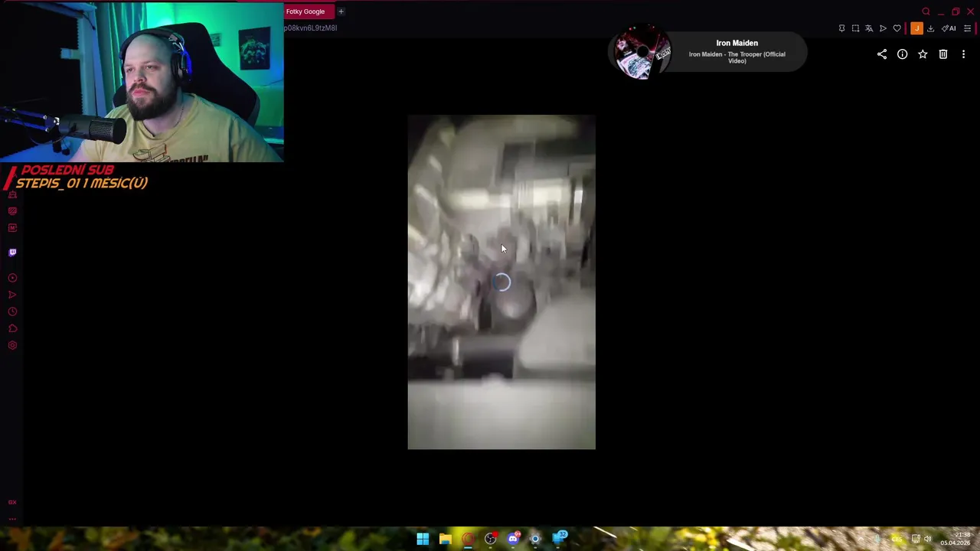Open the GX Control sidebar icon

(12, 502)
